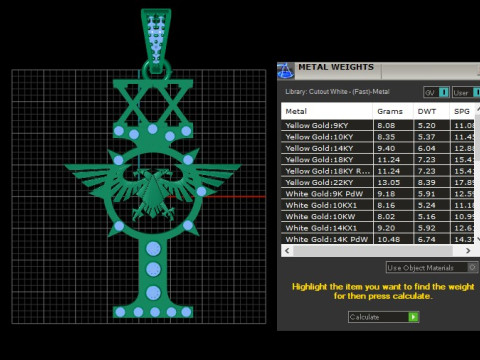Select the Yellow Gold:22KY row
The image size is (480, 360).
coord(378,182)
